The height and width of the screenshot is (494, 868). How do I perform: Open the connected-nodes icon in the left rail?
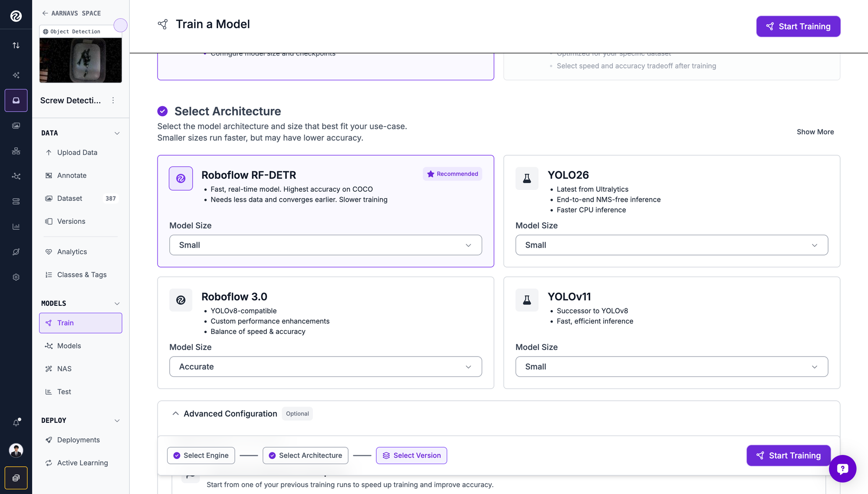tap(16, 176)
